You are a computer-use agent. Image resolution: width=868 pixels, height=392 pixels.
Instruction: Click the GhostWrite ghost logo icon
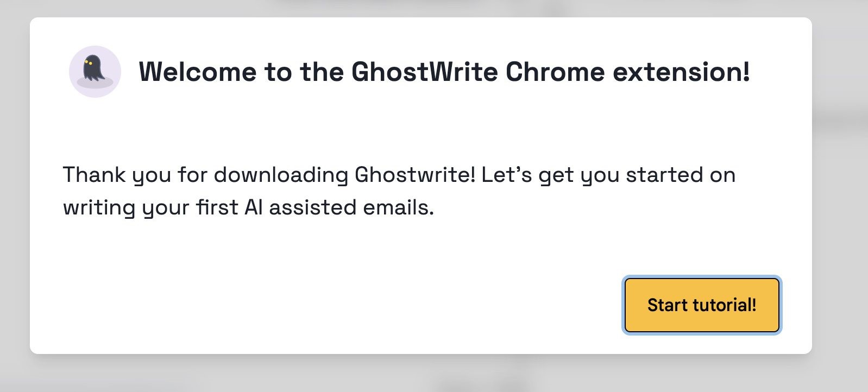coord(95,72)
